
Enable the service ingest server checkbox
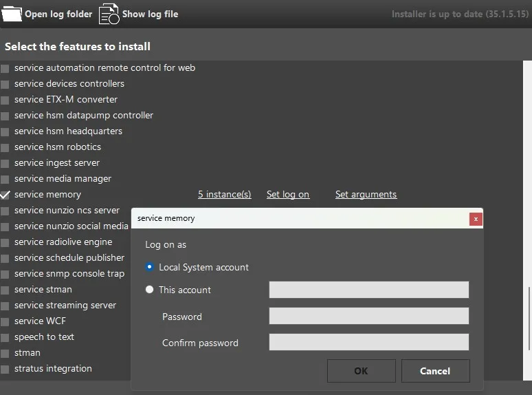[x=5, y=163]
